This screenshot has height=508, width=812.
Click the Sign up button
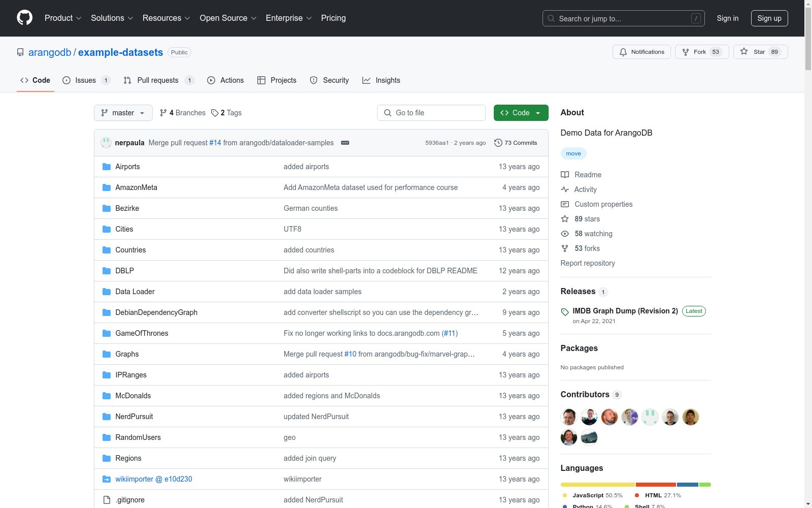pos(769,18)
